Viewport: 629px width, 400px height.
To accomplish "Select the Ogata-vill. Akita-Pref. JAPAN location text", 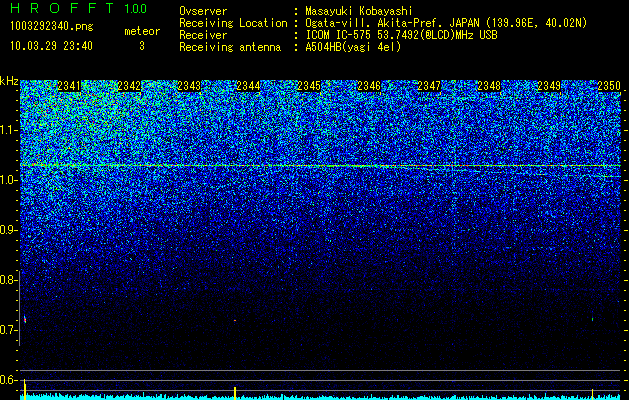I will point(446,23).
